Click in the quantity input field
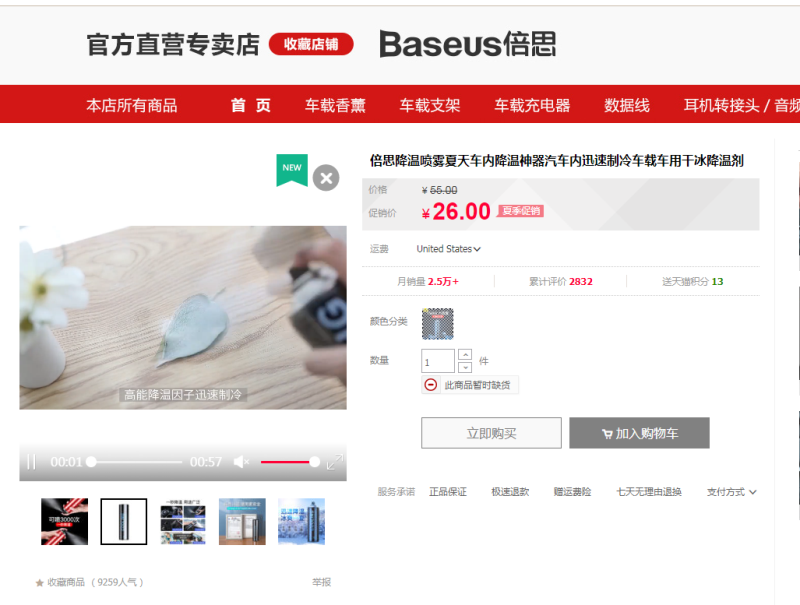 [x=438, y=361]
